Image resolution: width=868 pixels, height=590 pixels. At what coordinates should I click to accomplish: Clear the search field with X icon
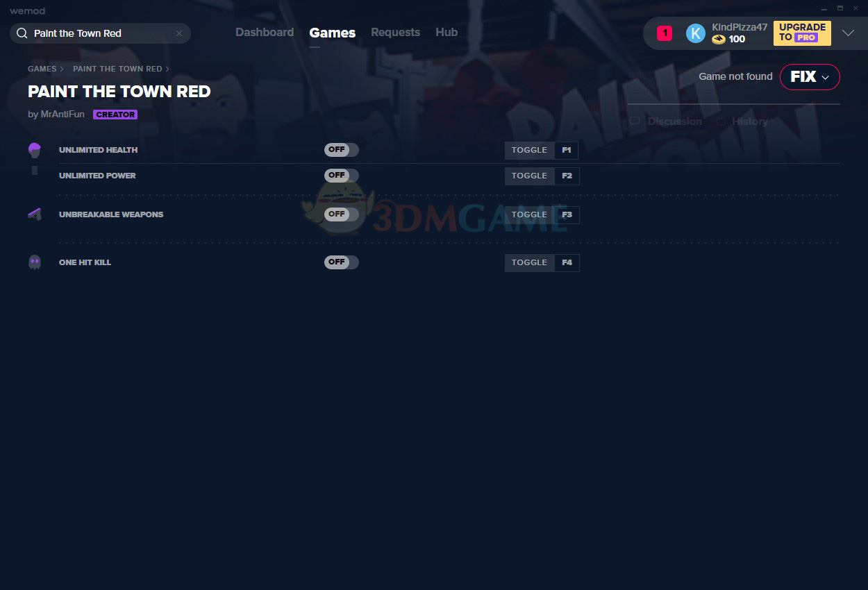[x=179, y=33]
